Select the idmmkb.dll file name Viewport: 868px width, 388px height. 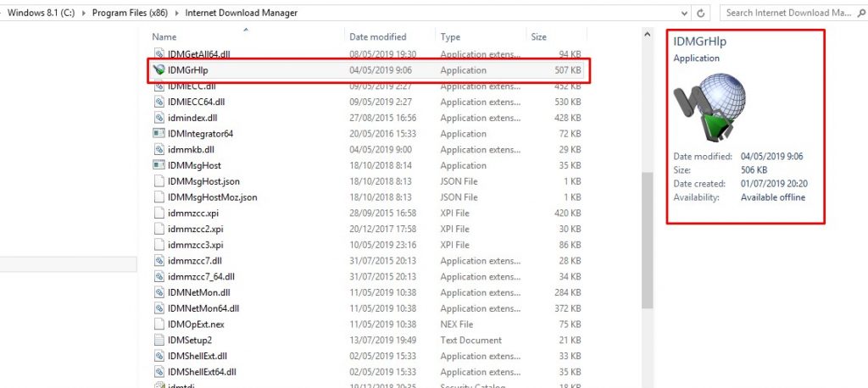191,149
